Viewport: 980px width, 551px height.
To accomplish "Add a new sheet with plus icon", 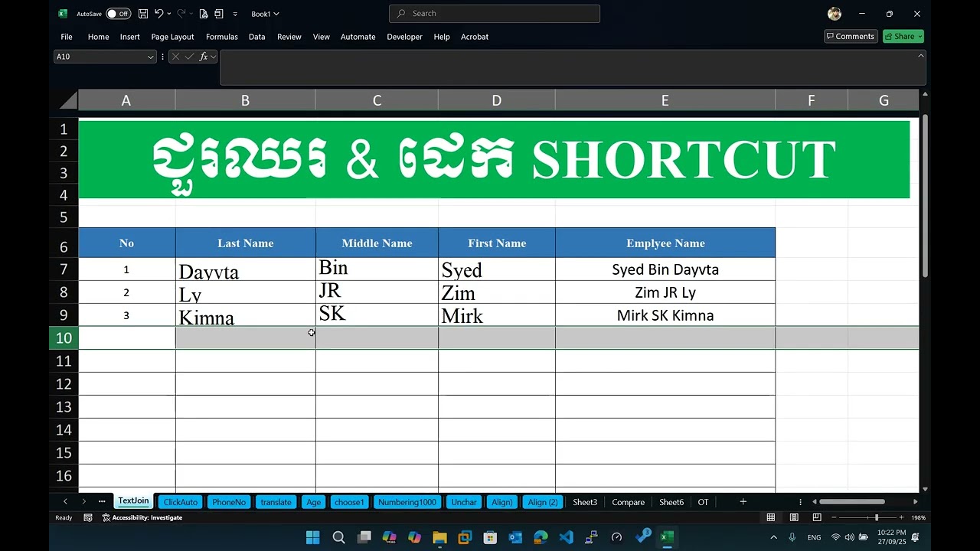I will pyautogui.click(x=743, y=501).
